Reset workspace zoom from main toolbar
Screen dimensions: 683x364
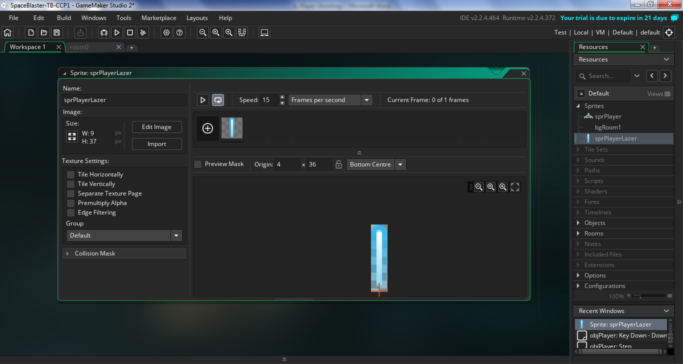[x=216, y=33]
